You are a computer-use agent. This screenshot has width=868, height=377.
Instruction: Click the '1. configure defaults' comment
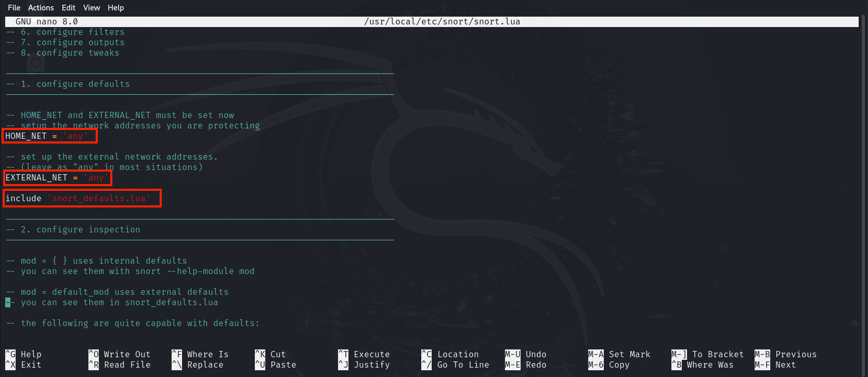click(68, 84)
